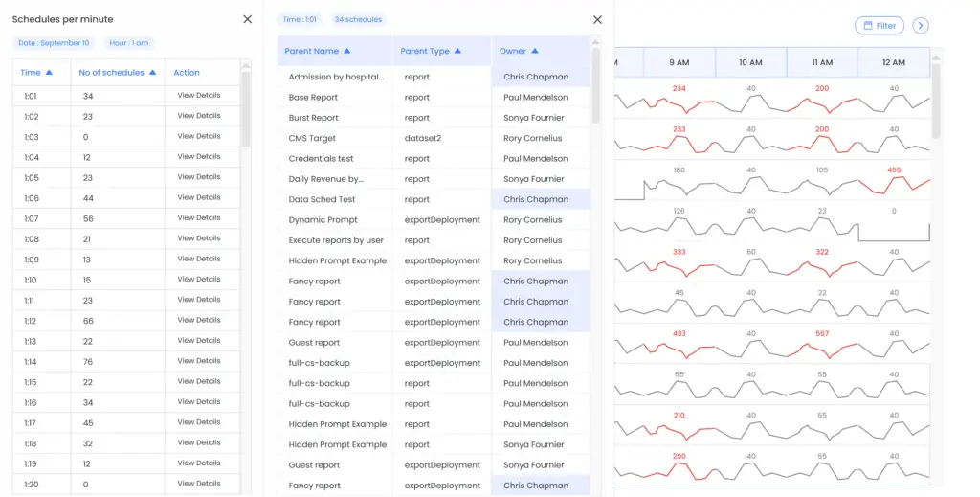Open the Filter button with calendar icon
The image size is (980, 497).
(x=880, y=26)
